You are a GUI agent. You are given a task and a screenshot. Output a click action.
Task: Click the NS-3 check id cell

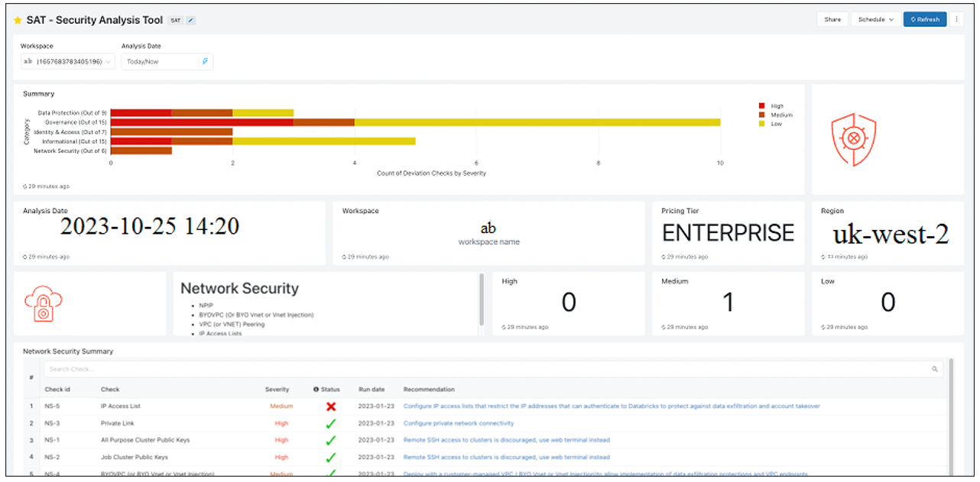52,423
